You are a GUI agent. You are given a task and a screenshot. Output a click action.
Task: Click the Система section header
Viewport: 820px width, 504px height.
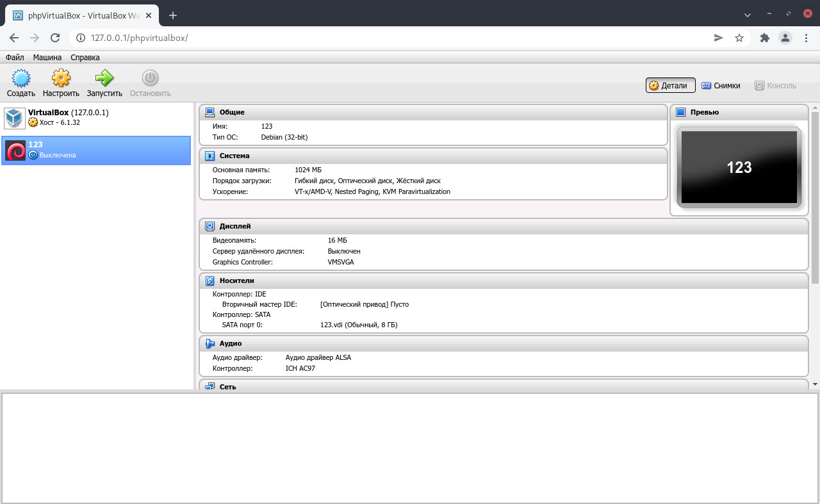tap(433, 156)
